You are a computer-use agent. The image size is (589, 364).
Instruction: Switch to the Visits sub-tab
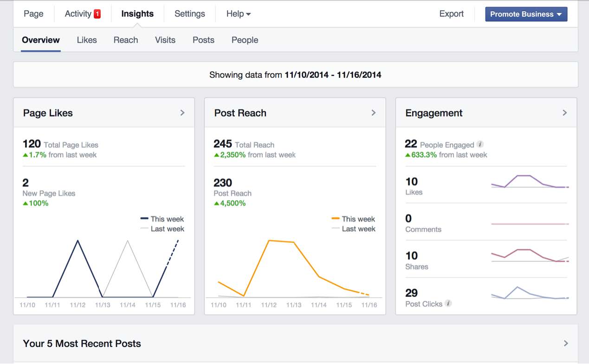coord(165,40)
